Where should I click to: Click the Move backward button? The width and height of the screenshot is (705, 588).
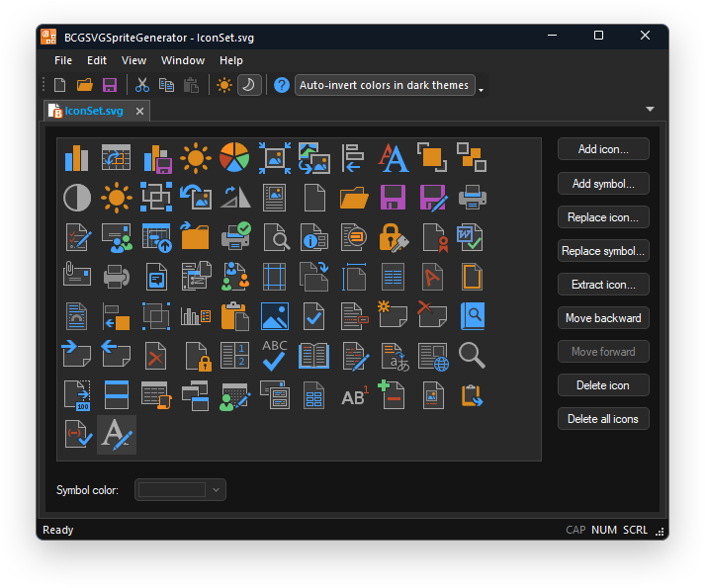pos(603,318)
